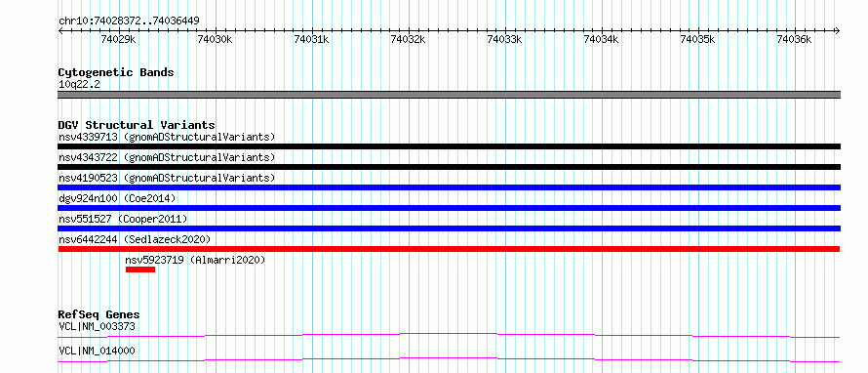Click the red bar for nsv6442244
Image resolution: width=868 pixels, height=373 pixels.
tap(449, 249)
